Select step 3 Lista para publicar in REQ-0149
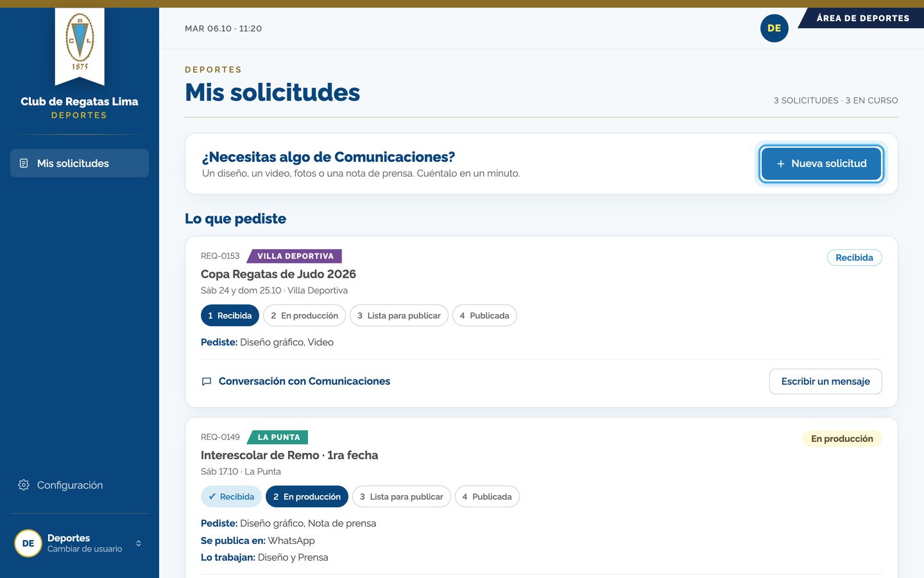The height and width of the screenshot is (578, 924). pos(401,496)
